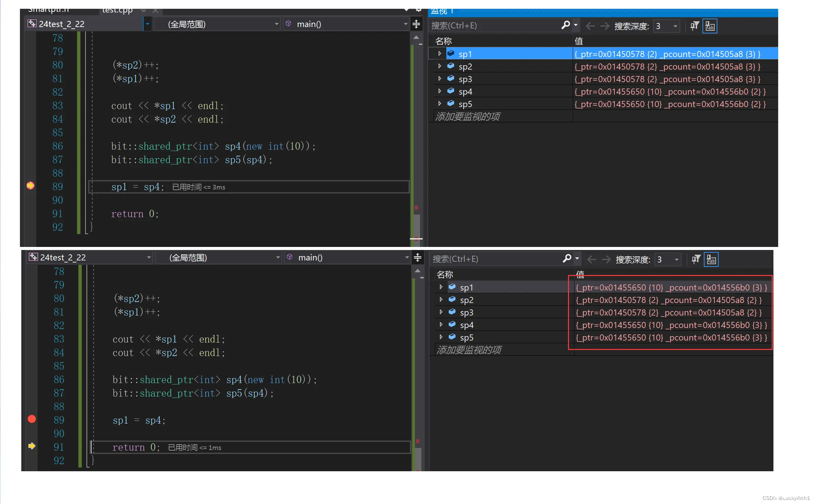
Task: Open 24test_2_22 project dropdown in lower editor
Action: [x=149, y=257]
